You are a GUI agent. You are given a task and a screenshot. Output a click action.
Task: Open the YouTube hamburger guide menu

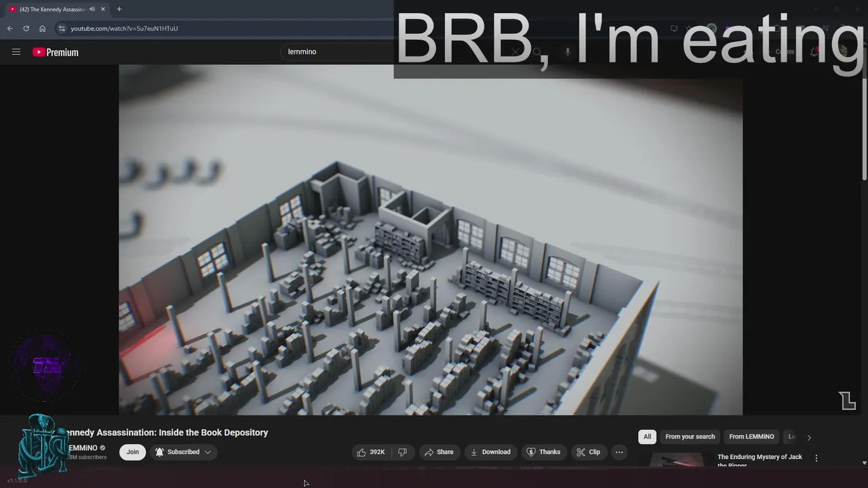pos(16,52)
